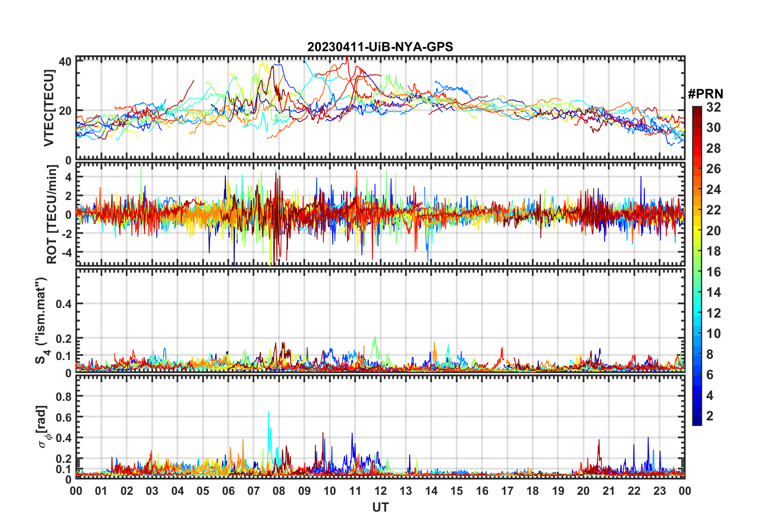Select the dark red color at PRN 32

(x=697, y=109)
